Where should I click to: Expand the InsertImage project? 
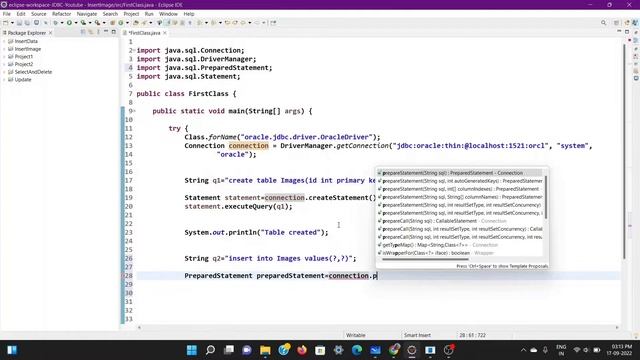(x=4, y=49)
